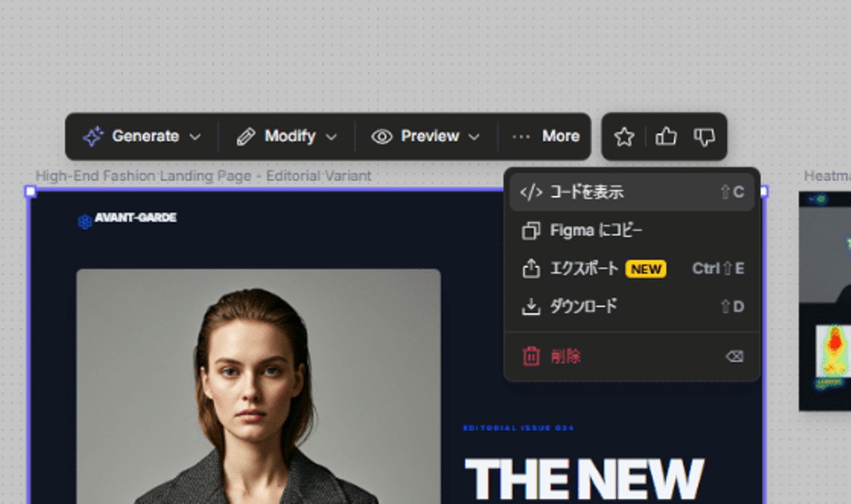
Task: Choose Figma にコピー from the menu
Action: click(x=632, y=230)
